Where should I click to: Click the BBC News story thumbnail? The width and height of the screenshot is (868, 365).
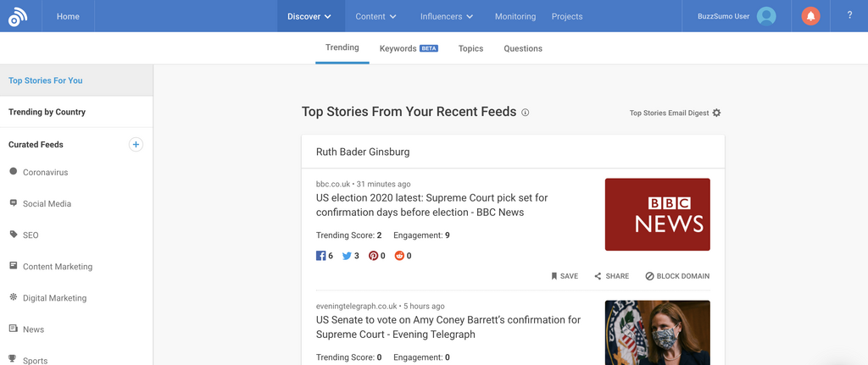pyautogui.click(x=657, y=214)
